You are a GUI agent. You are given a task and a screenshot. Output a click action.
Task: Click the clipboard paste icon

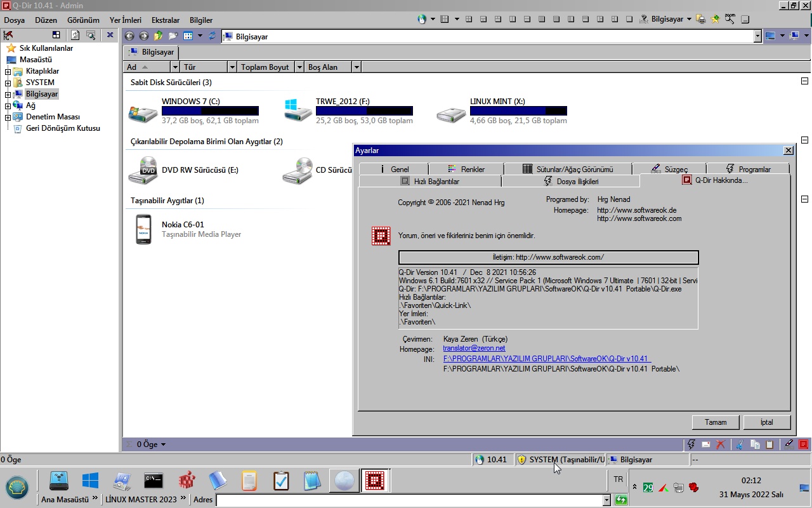769,444
